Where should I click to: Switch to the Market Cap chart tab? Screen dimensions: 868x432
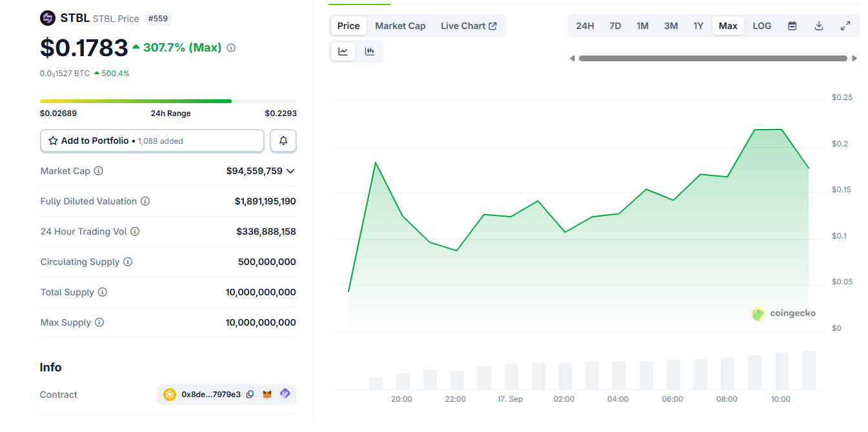click(x=400, y=26)
